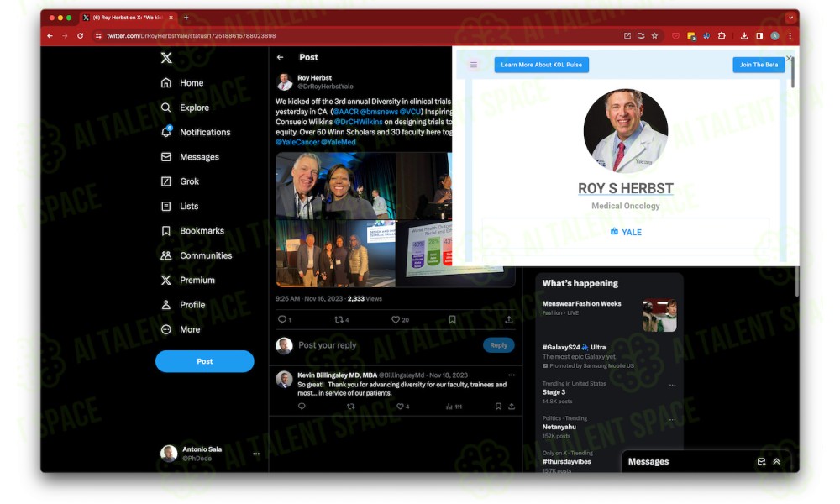This screenshot has width=840, height=504.
Task: Click the repost icon with count 4
Action: 339,320
